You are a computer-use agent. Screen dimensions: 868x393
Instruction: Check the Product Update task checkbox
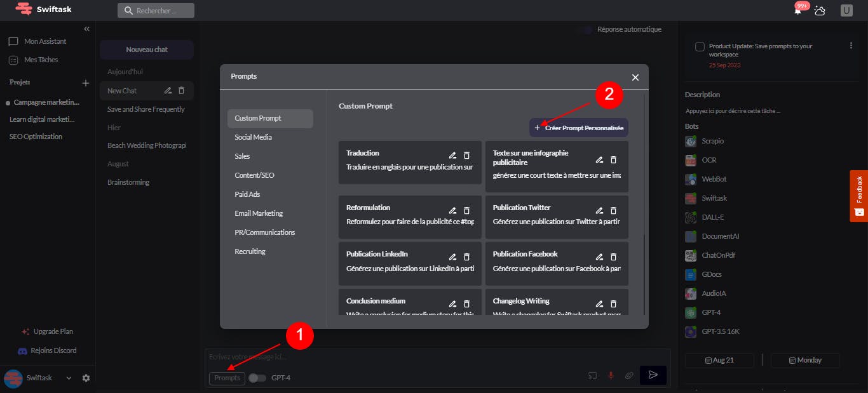[700, 46]
